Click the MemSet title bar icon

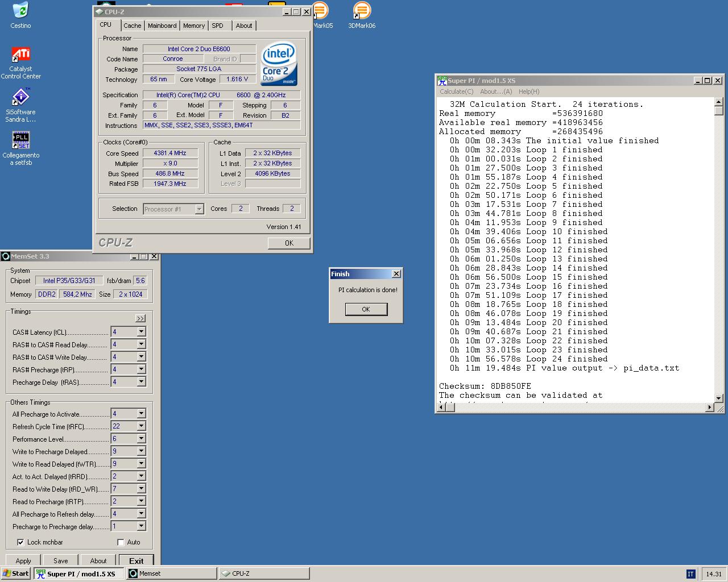tap(6, 256)
